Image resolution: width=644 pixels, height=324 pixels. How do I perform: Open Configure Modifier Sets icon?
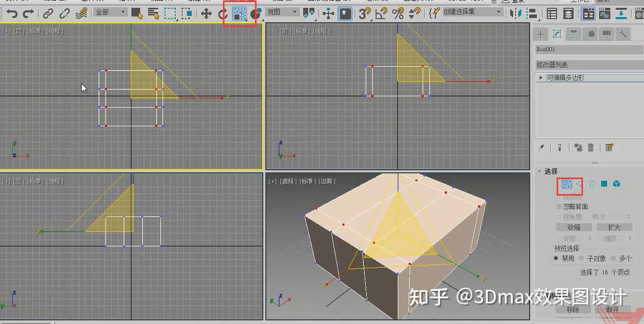click(x=609, y=148)
